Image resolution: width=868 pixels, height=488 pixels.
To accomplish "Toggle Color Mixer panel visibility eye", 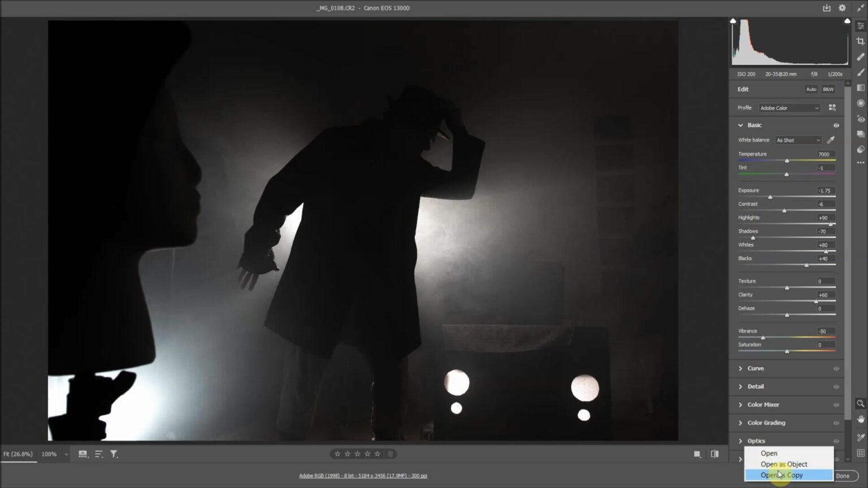I will (x=836, y=404).
